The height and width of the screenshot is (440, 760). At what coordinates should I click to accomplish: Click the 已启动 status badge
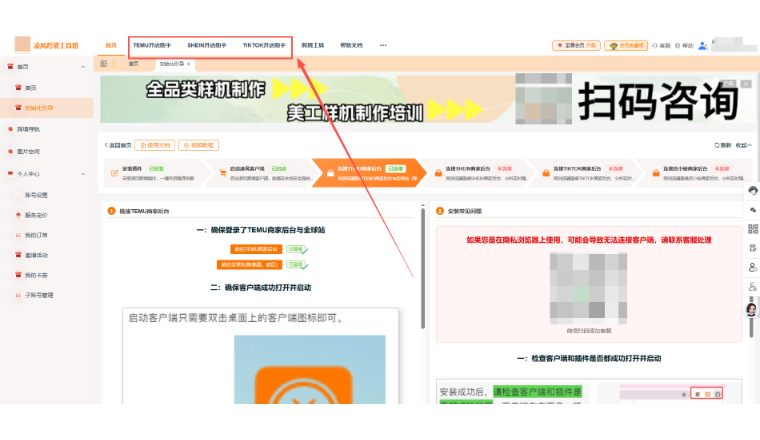pos(279,169)
